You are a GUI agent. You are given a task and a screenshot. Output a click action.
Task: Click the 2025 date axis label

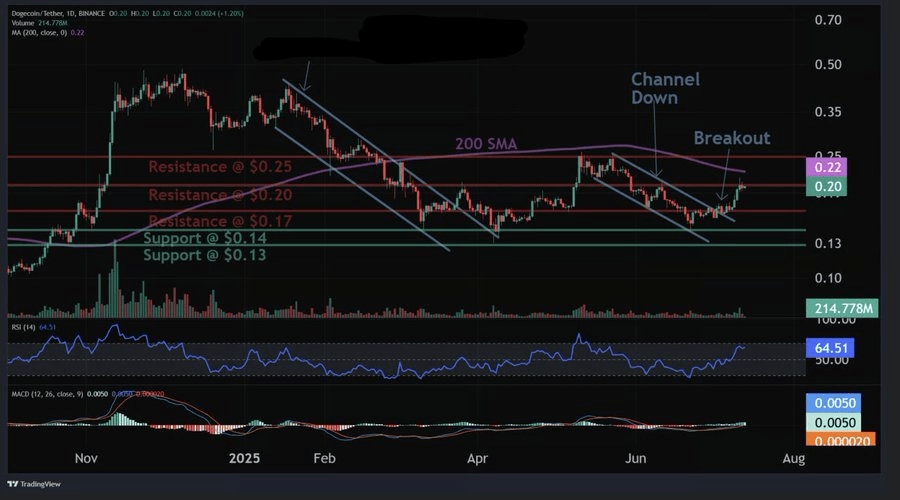(x=244, y=458)
